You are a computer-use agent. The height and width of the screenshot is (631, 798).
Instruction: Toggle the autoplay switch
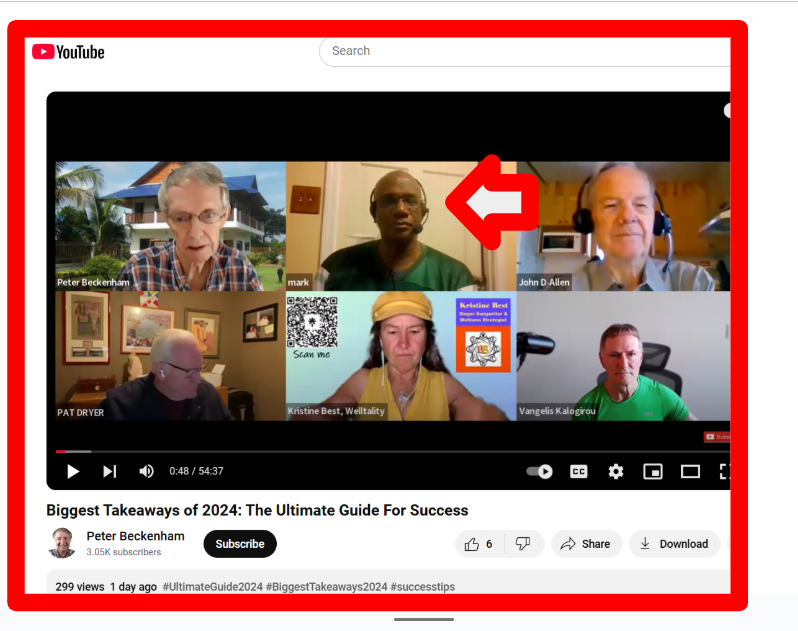pos(539,472)
